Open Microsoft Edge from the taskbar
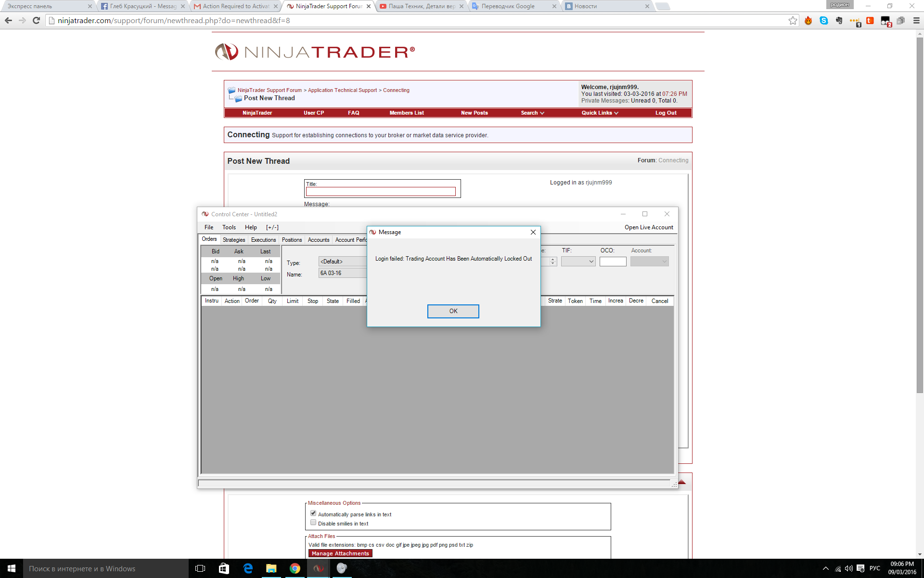Screen dimensions: 924x578 (x=248, y=568)
